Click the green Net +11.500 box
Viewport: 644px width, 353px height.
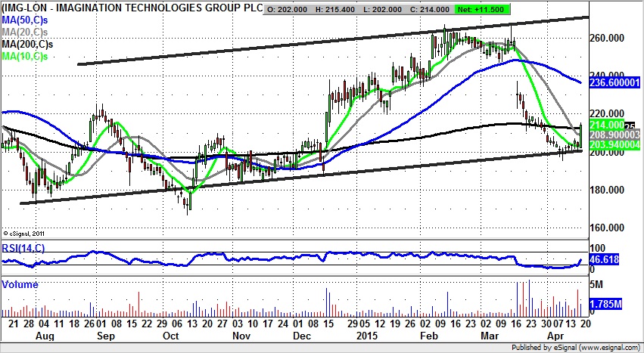pos(473,9)
